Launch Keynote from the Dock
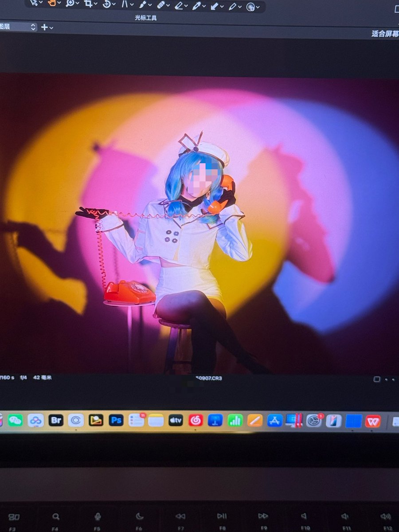This screenshot has width=399, height=532. pos(215,420)
